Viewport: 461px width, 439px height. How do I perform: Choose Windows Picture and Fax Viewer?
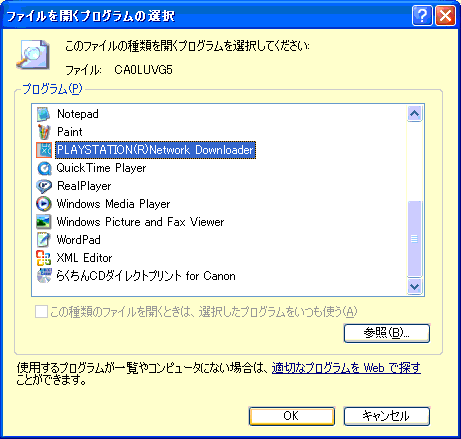[140, 222]
